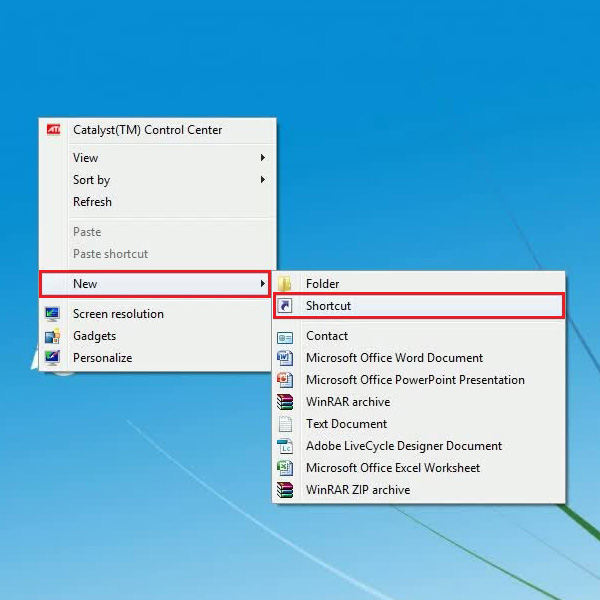This screenshot has height=600, width=600.
Task: Click the Adobe LiveCycle Designer icon
Action: 285,446
